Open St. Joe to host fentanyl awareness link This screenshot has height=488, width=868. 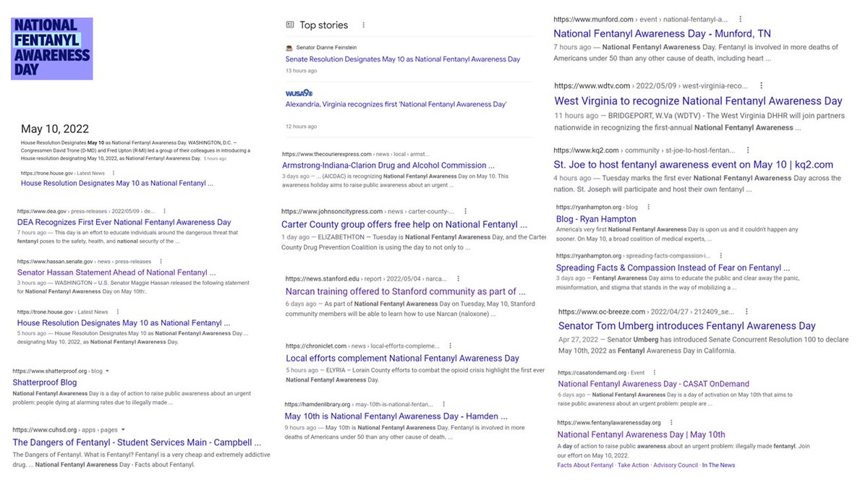(694, 165)
